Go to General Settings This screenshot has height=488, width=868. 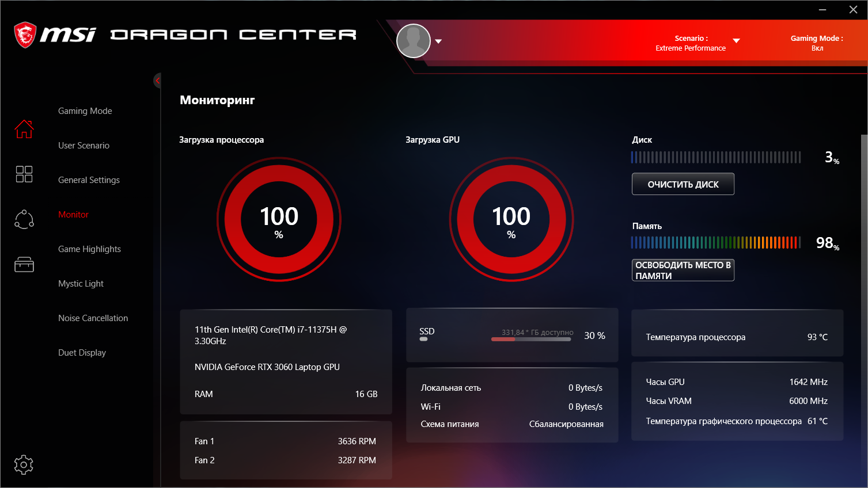[89, 180]
